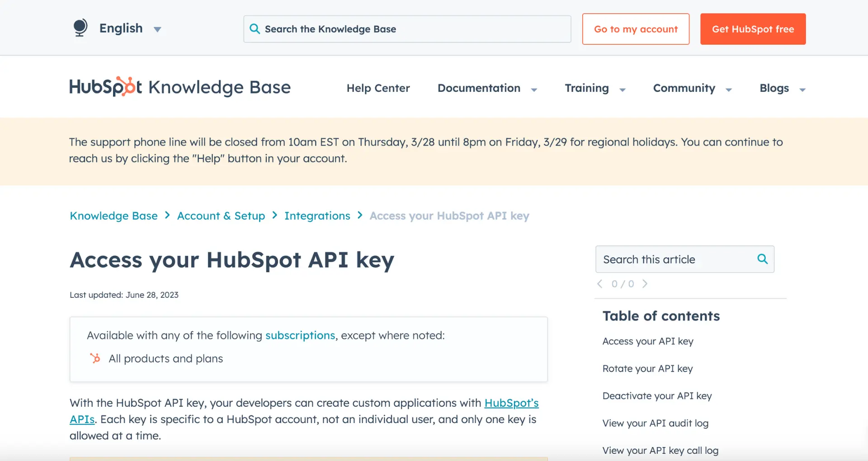Open the Blogs menu
This screenshot has height=461, width=868.
(x=774, y=88)
